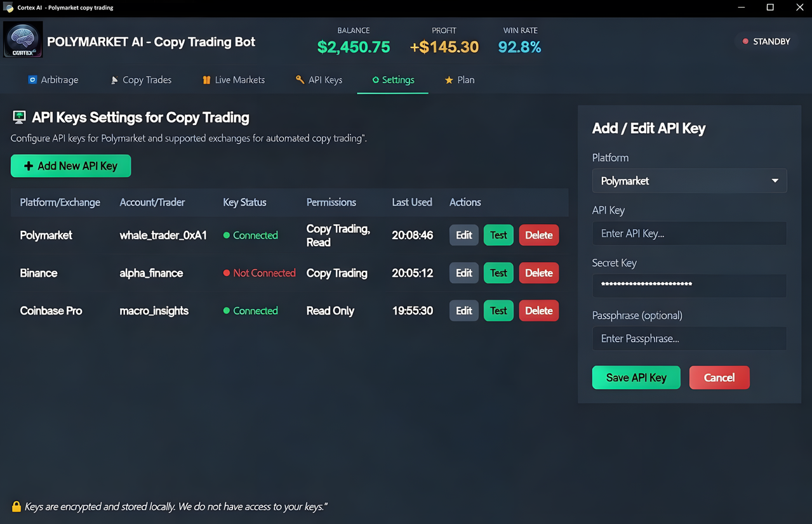Click the 20:05:12 last used time

pyautogui.click(x=413, y=273)
